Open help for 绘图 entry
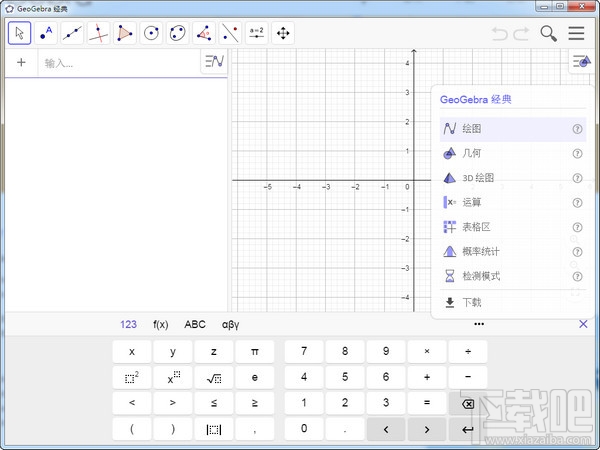This screenshot has height=450, width=600. point(577,129)
